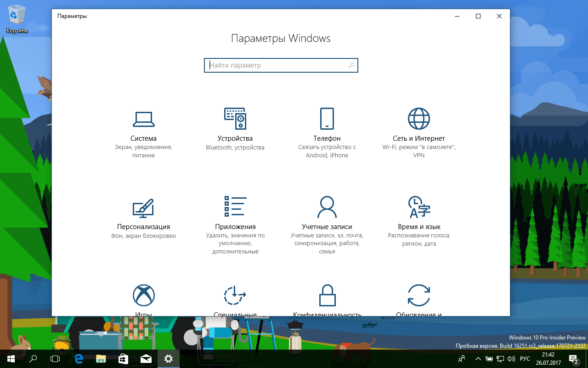
Task: Open Время и язык settings
Action: pyautogui.click(x=419, y=216)
